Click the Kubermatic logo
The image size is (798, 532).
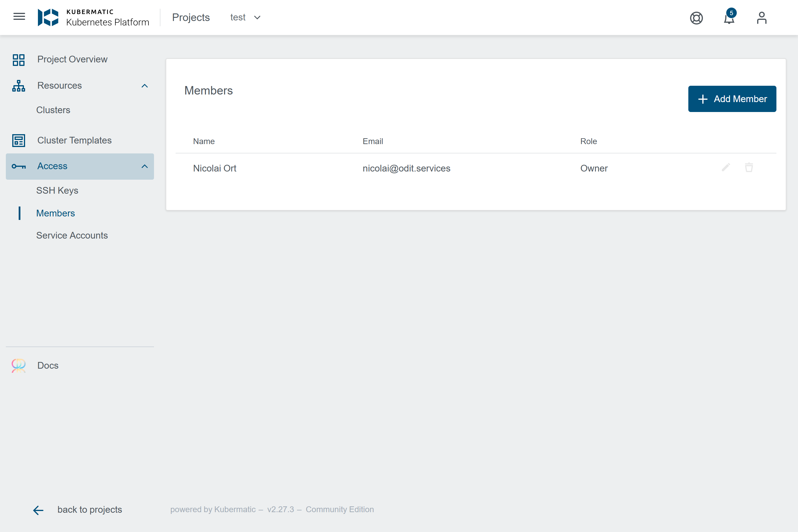tap(48, 17)
